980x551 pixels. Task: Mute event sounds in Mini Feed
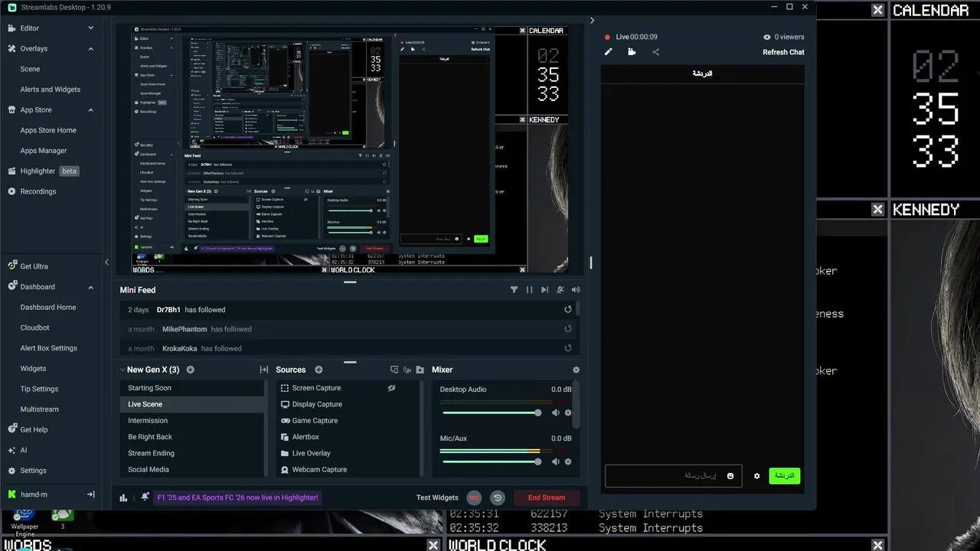(x=560, y=290)
